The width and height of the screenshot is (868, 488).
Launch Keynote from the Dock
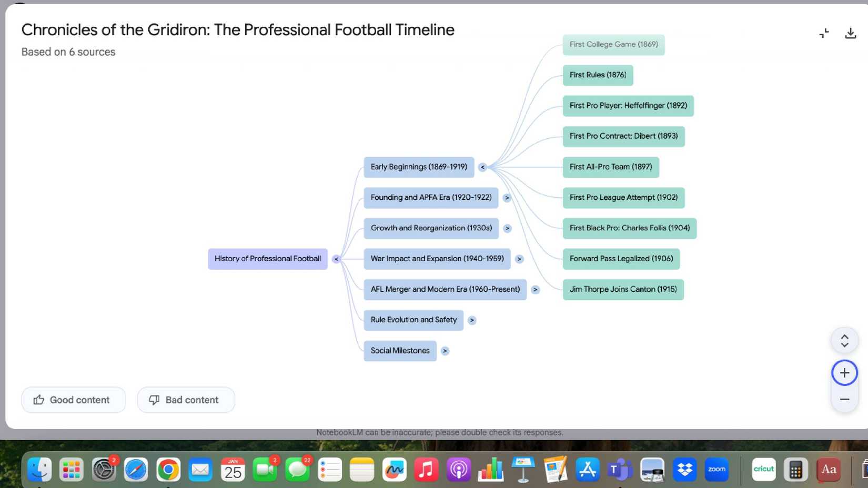522,470
